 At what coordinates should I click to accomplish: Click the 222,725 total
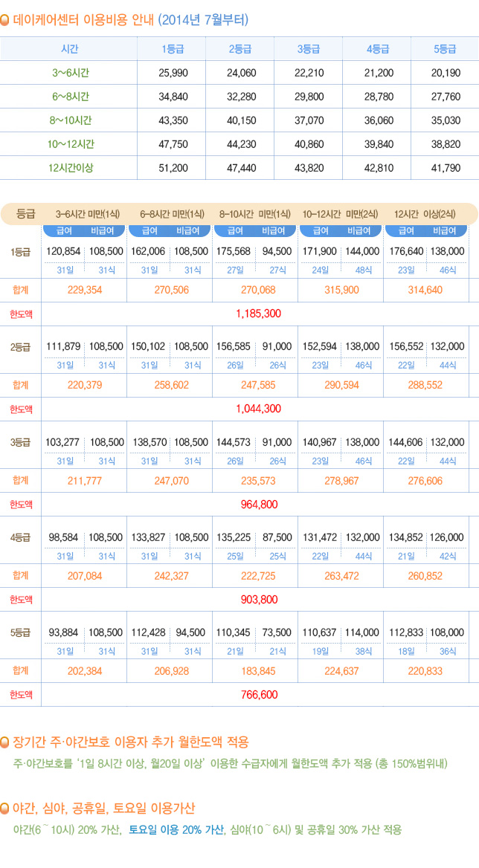pyautogui.click(x=258, y=576)
